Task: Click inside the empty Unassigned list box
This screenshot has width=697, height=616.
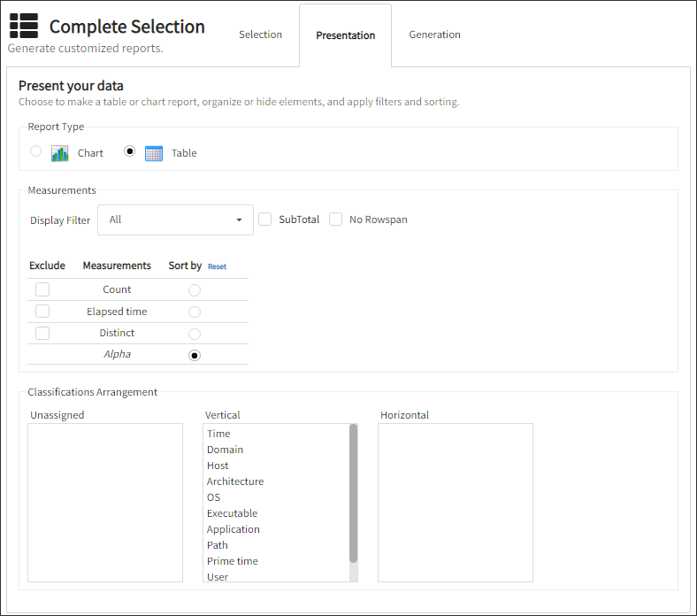Action: click(x=105, y=503)
